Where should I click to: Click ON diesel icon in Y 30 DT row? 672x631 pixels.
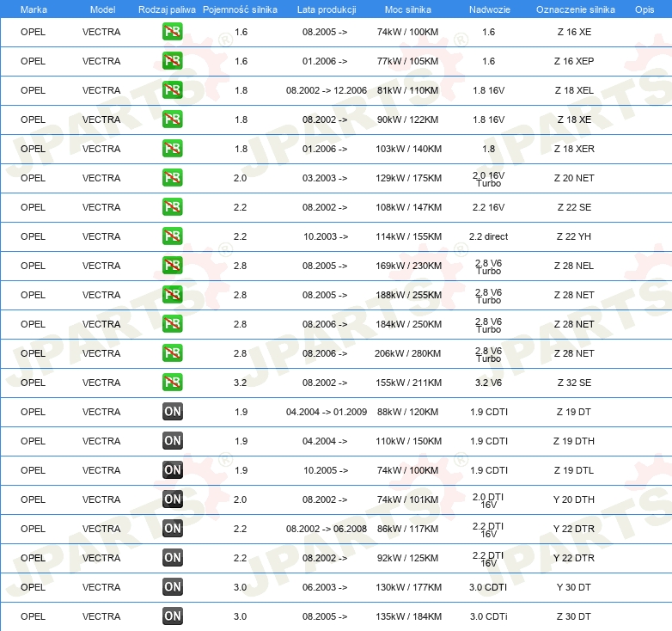click(x=172, y=587)
